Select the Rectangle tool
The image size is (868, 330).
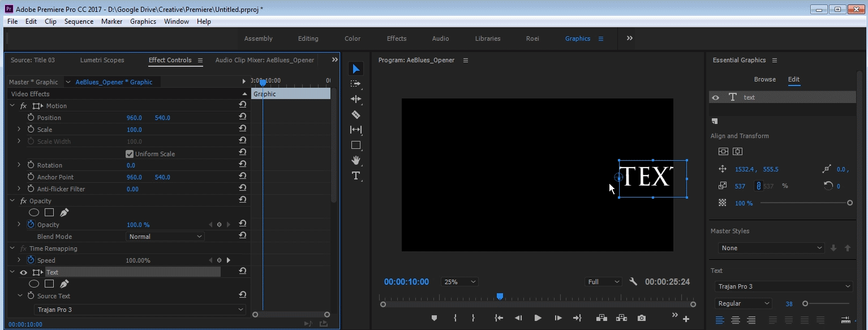pos(356,145)
